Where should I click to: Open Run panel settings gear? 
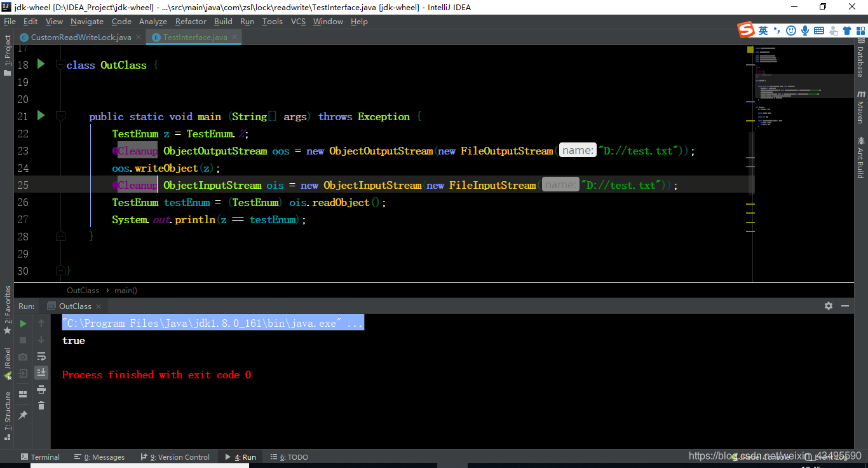click(829, 306)
